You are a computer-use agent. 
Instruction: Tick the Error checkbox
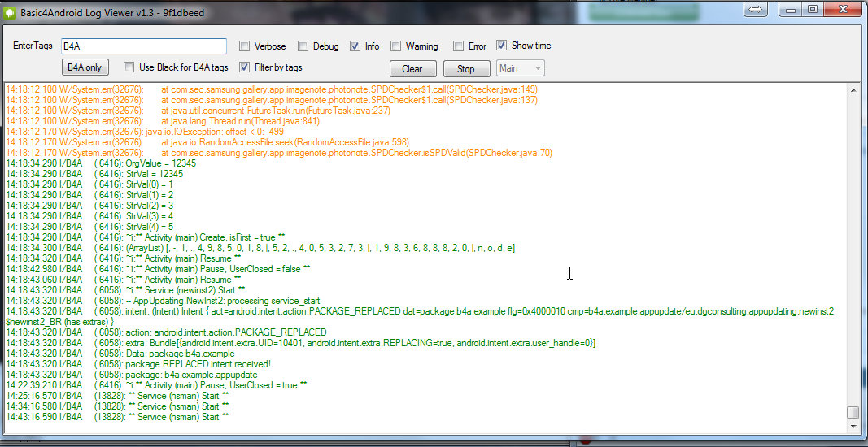[459, 46]
